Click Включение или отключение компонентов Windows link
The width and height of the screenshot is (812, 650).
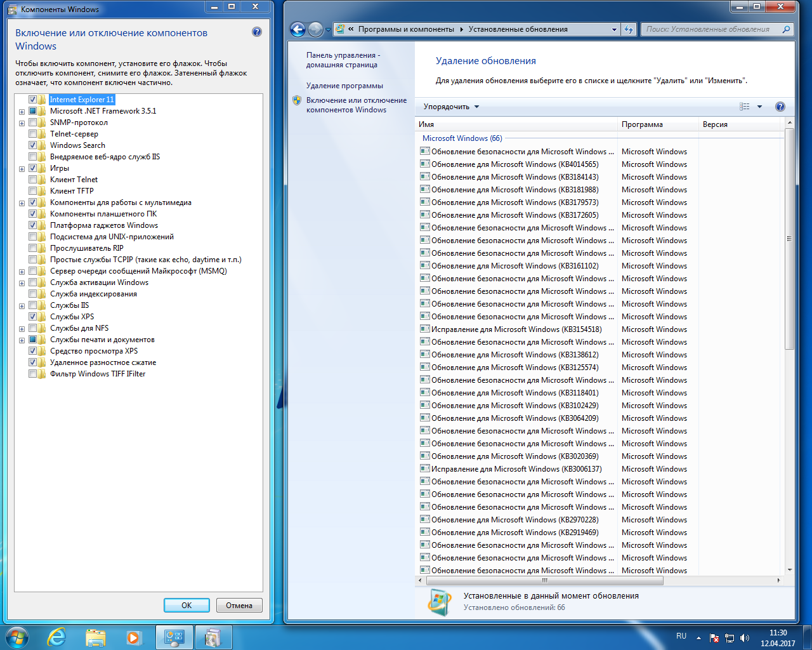coord(357,105)
